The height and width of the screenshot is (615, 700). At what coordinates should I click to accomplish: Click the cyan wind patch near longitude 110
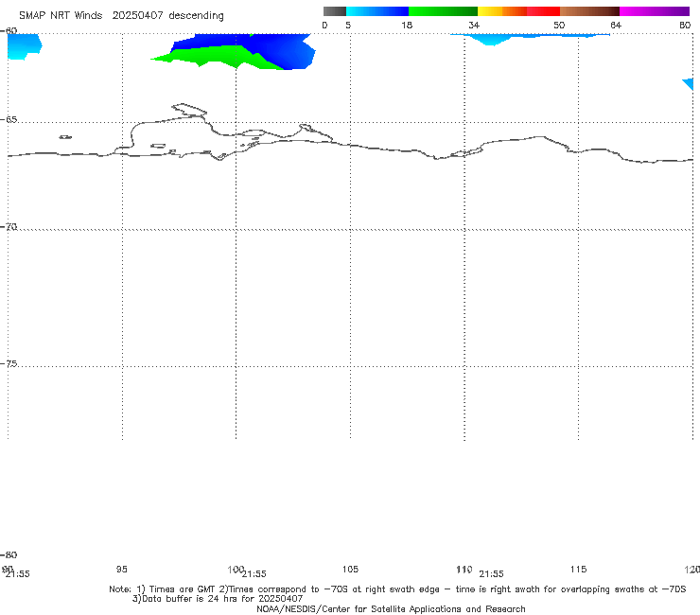click(x=491, y=39)
